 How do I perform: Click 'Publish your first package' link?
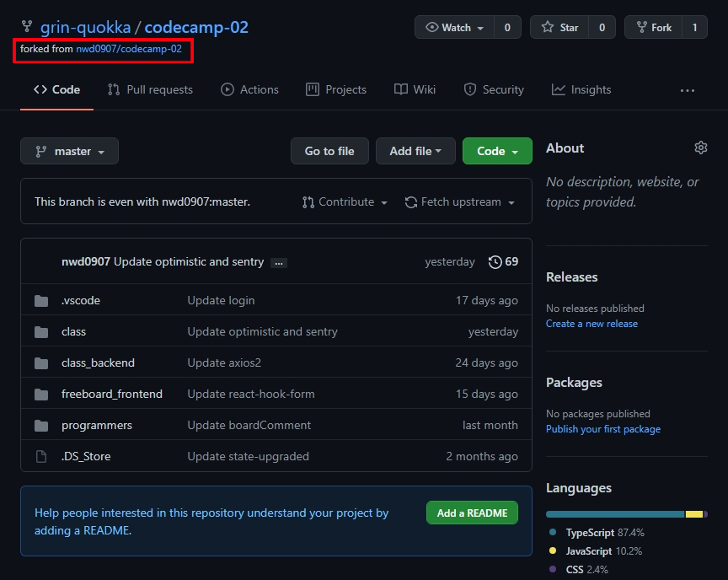603,429
